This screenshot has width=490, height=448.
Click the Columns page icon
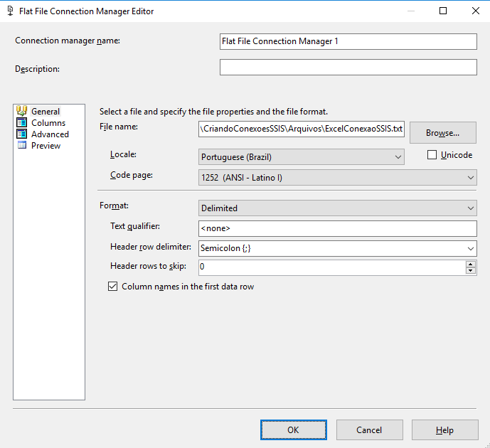click(x=21, y=122)
